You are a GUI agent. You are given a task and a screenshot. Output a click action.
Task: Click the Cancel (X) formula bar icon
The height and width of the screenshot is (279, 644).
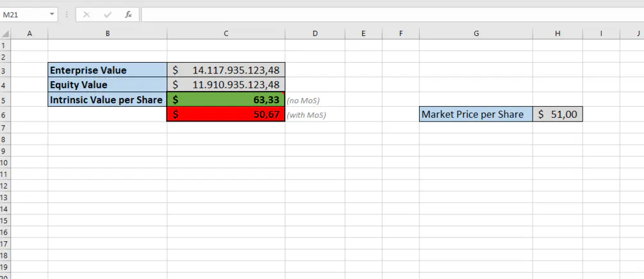[x=87, y=15]
